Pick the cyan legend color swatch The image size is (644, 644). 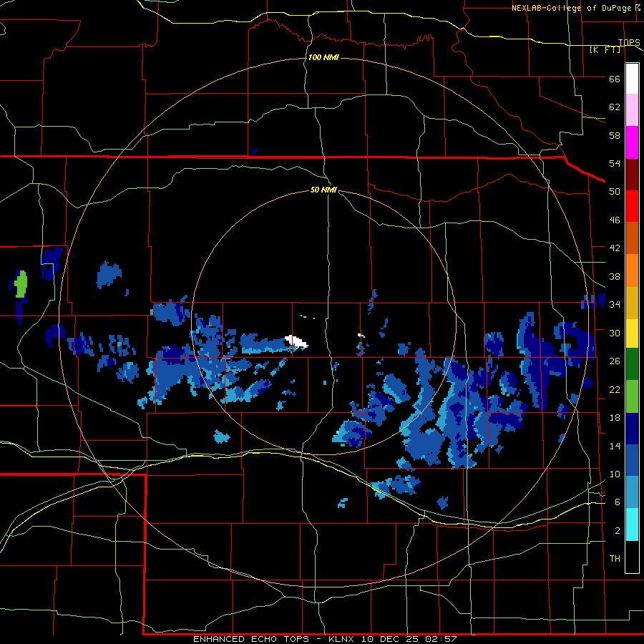point(632,525)
